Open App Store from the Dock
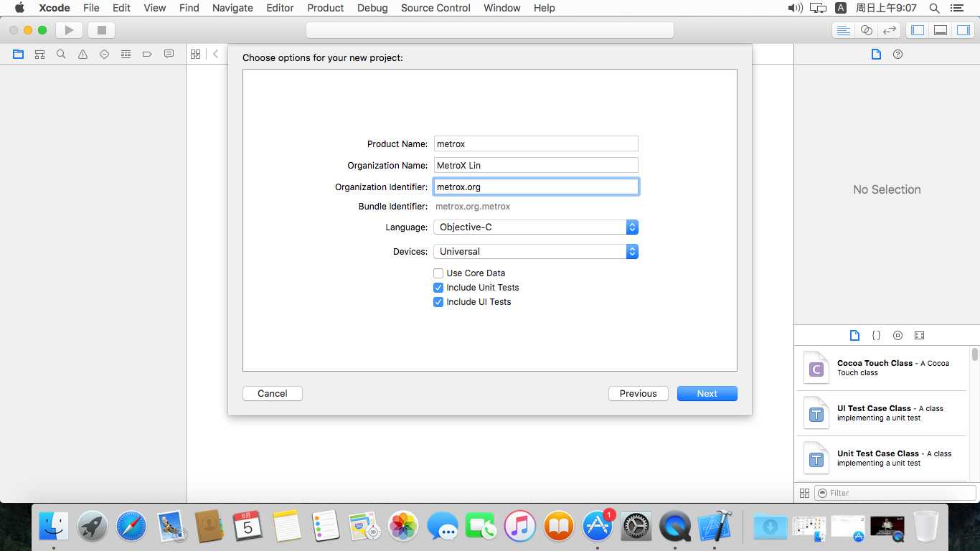 pyautogui.click(x=598, y=527)
